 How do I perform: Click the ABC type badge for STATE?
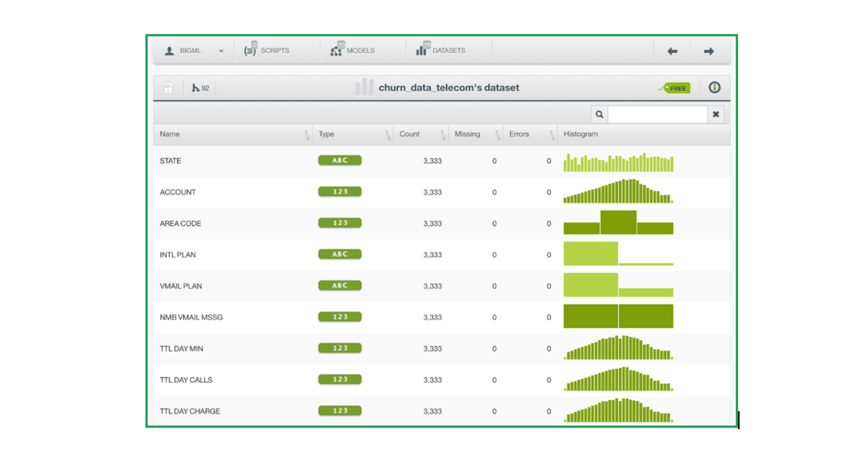[340, 160]
